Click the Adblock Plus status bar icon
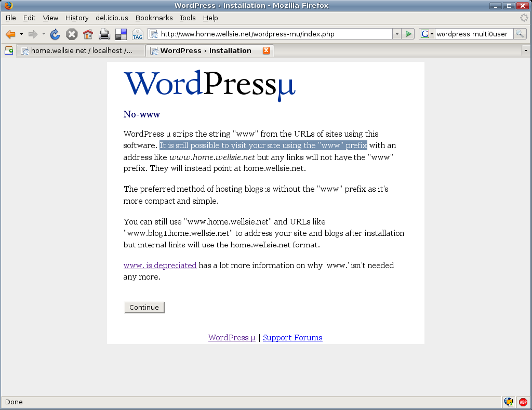532x410 pixels. tap(523, 402)
